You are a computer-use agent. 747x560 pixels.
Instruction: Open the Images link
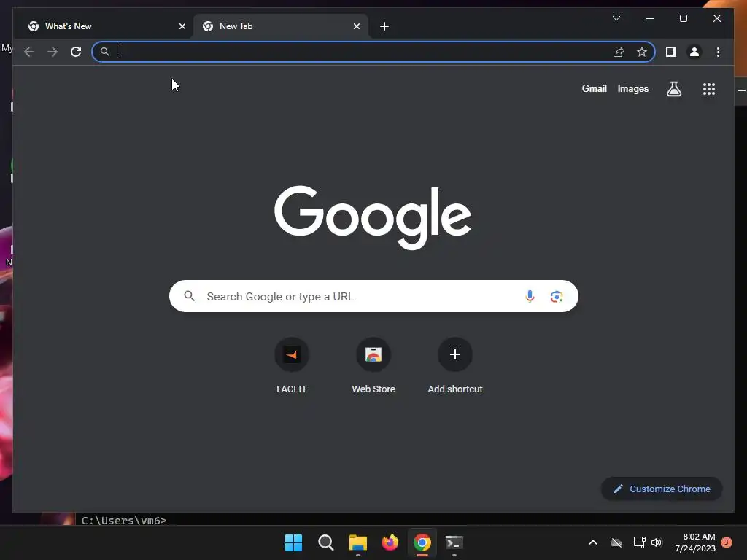coord(632,88)
